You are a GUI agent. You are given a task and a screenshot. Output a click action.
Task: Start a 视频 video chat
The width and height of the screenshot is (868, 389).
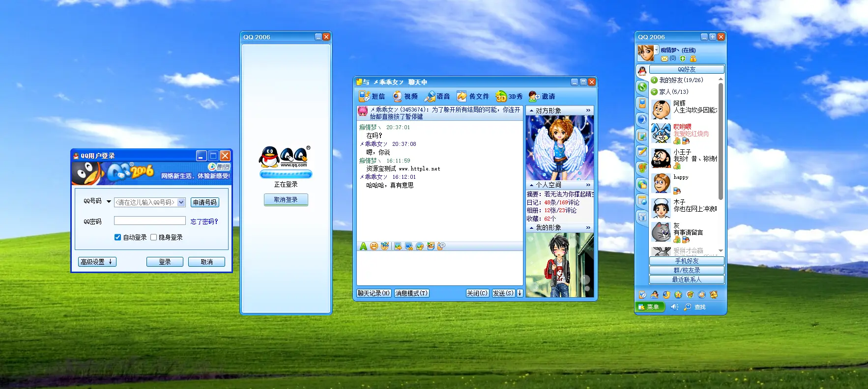[405, 96]
